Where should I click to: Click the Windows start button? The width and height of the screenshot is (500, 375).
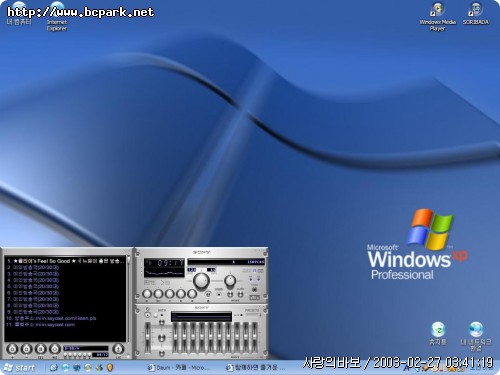[x=19, y=368]
